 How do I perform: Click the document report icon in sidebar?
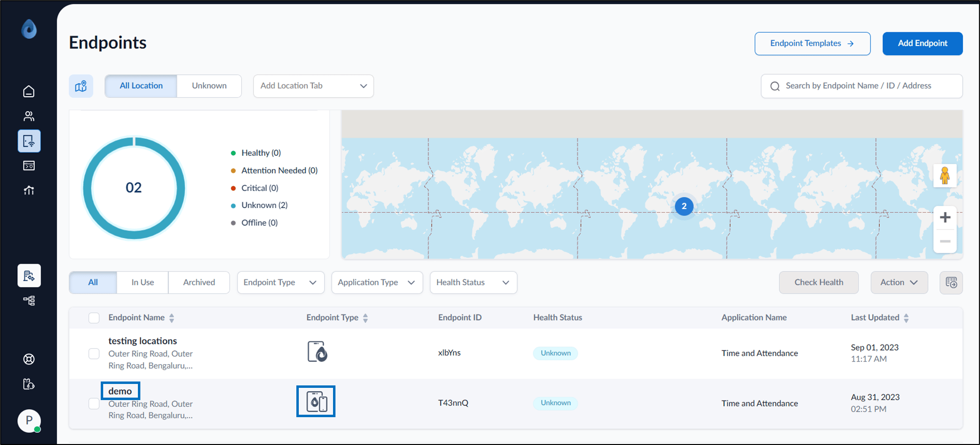(29, 275)
